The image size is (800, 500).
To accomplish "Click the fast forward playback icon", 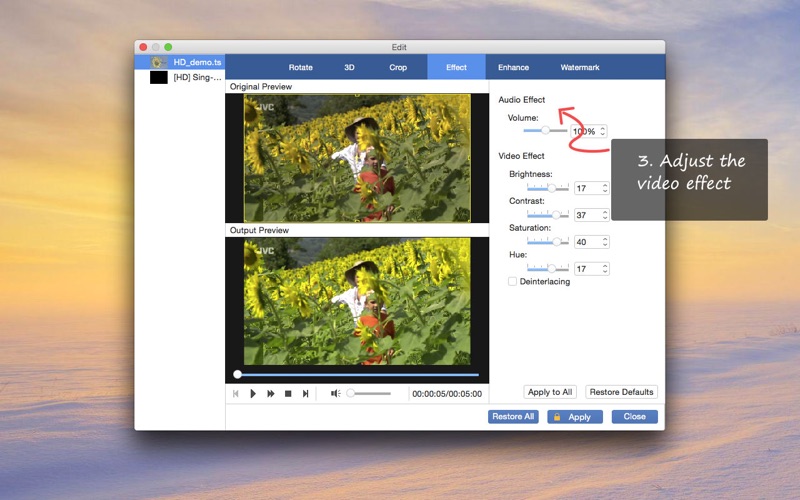I will (x=270, y=394).
